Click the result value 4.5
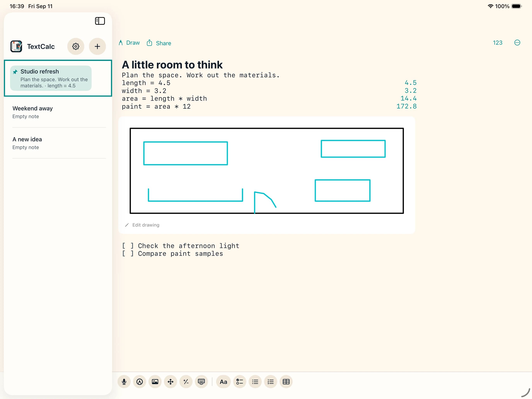This screenshot has width=532, height=399. click(411, 83)
